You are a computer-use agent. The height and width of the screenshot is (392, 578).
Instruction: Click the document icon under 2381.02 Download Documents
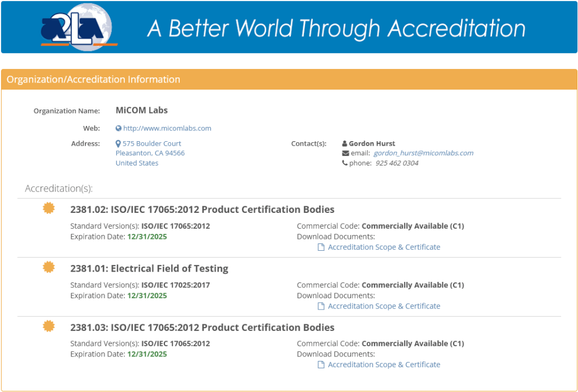tap(320, 247)
